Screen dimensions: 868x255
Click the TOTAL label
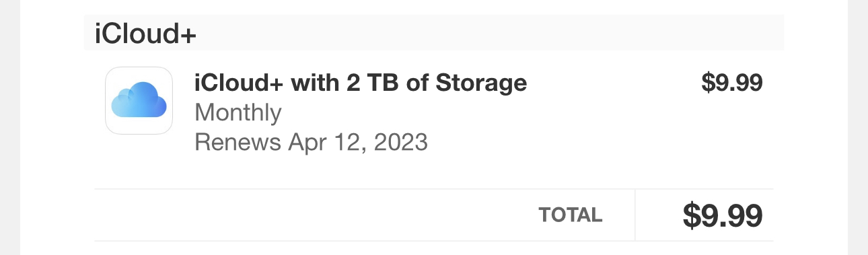[570, 215]
